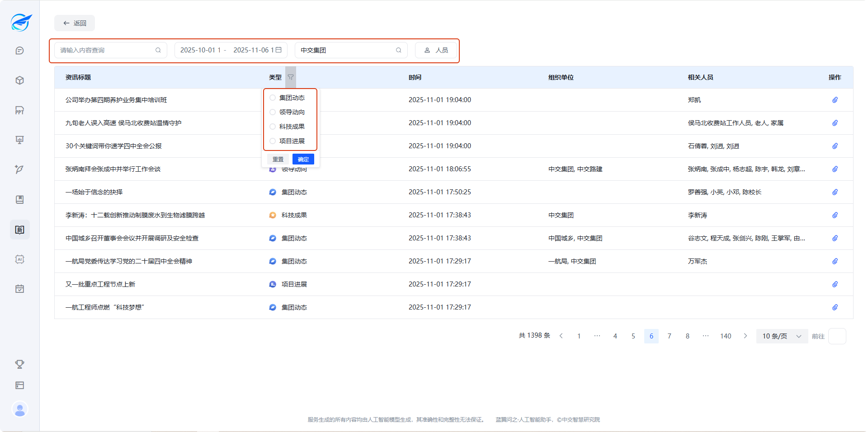Select the highlighted news sidebar icon

(19, 230)
